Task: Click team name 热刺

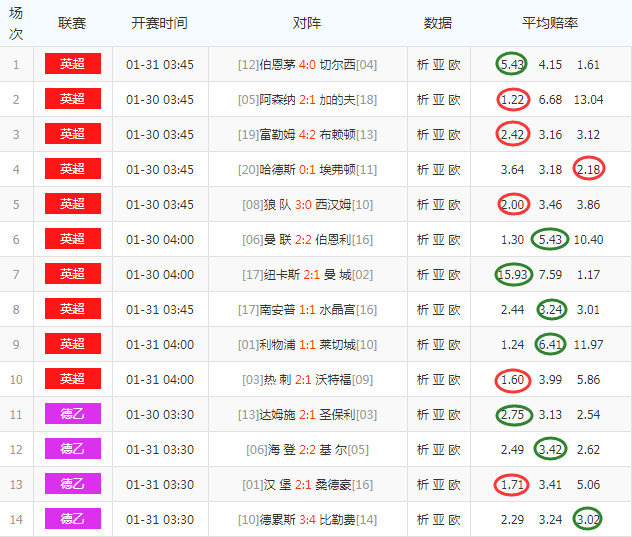Action: click(277, 380)
